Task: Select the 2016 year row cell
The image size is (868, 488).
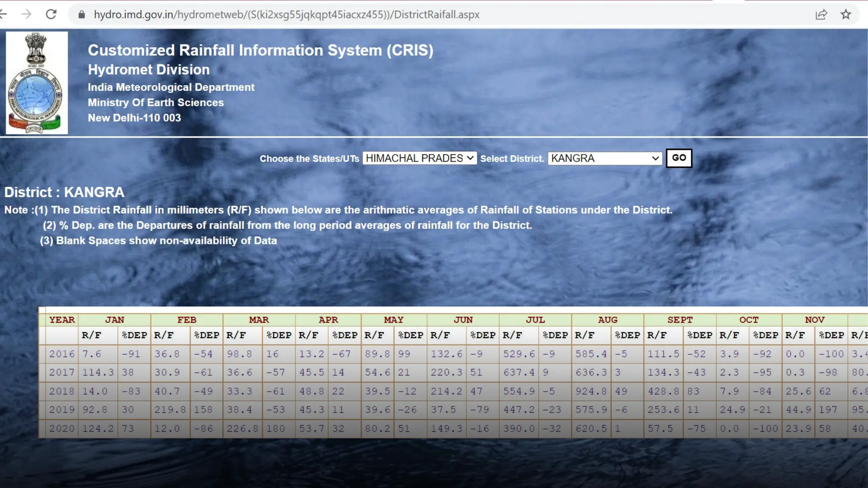Action: click(62, 354)
